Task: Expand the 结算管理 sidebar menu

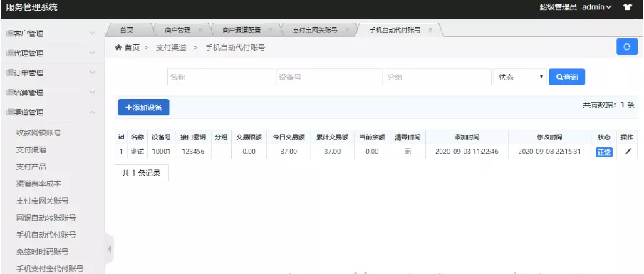Action: [x=52, y=93]
